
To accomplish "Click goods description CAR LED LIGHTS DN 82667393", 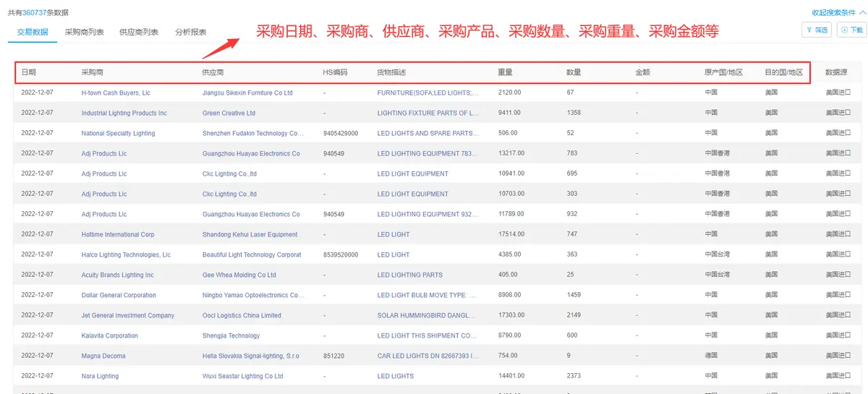I will click(x=427, y=356).
